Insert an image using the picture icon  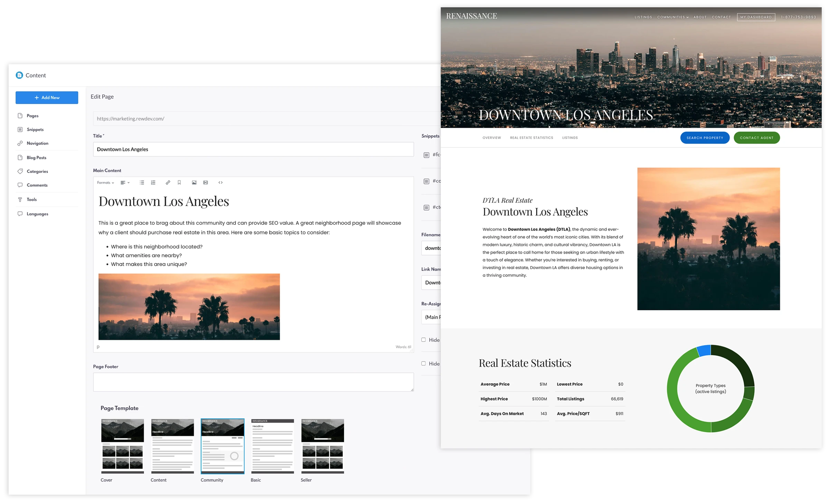194,183
